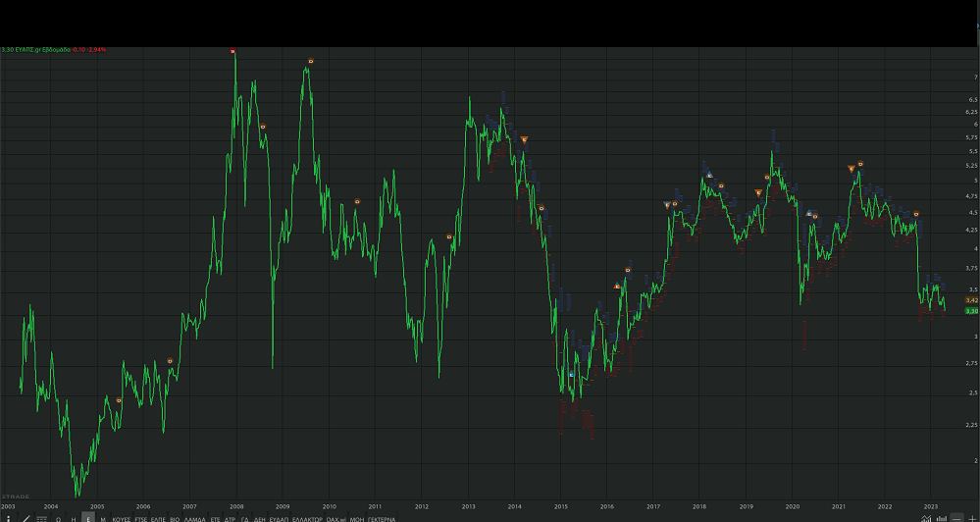Open the DAX.wi symbol shortcut
The image size is (980, 522).
pos(336,519)
